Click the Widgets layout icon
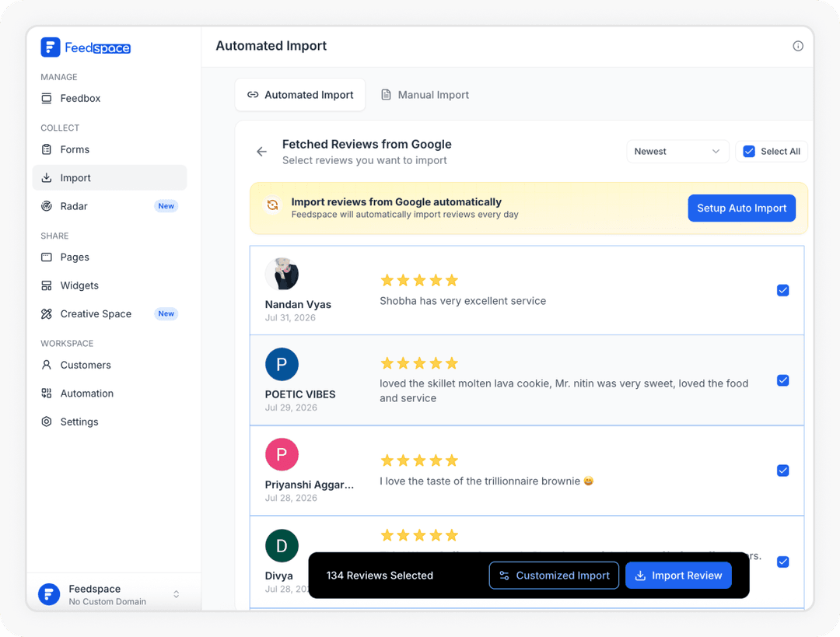This screenshot has height=637, width=840. (x=47, y=285)
